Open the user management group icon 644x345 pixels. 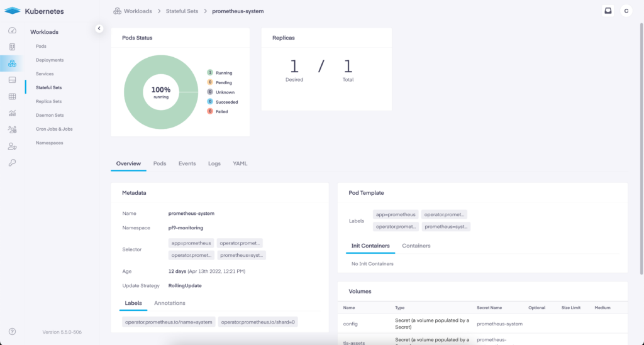13,129
